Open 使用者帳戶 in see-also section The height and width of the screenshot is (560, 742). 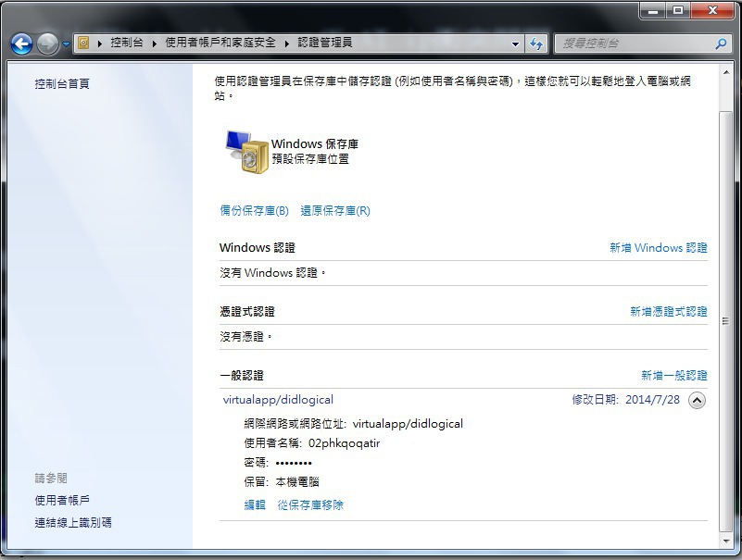pyautogui.click(x=62, y=501)
